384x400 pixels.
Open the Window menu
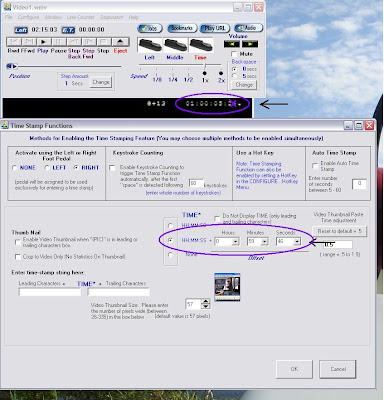[x=53, y=17]
